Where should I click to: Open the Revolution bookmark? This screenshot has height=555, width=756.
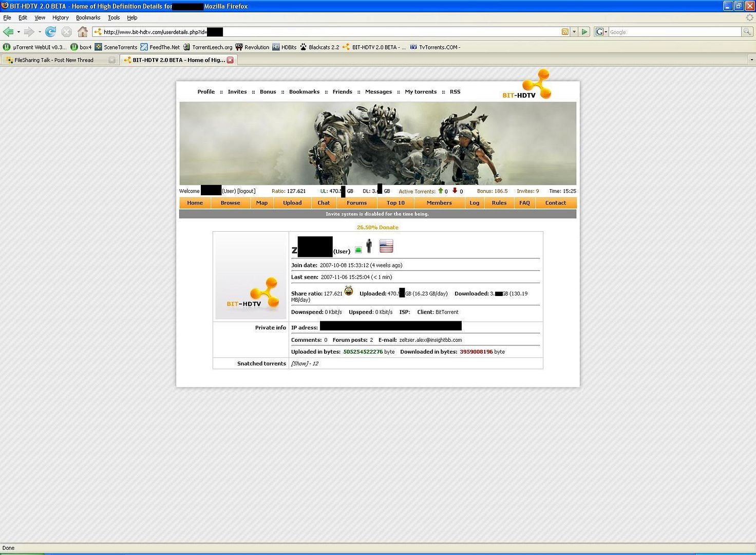[x=252, y=47]
